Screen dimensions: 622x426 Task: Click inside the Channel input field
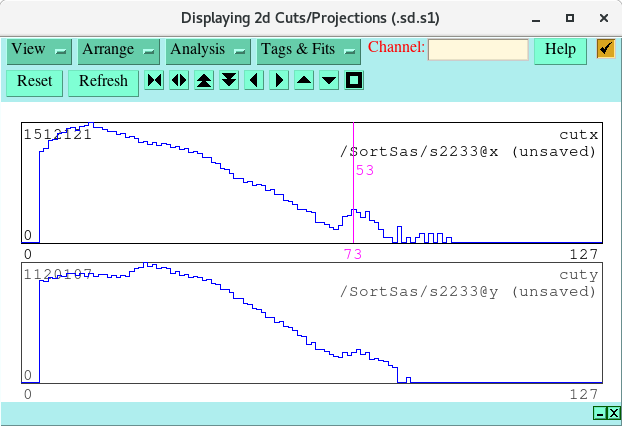coord(478,50)
